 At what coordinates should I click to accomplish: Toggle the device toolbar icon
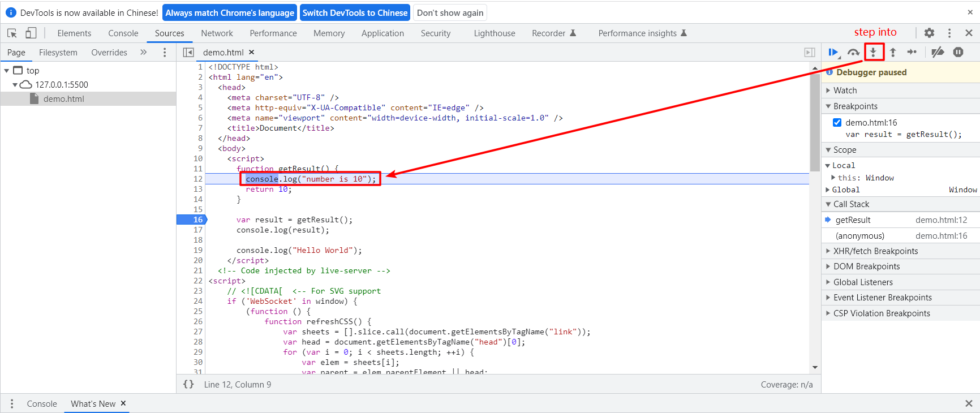31,33
